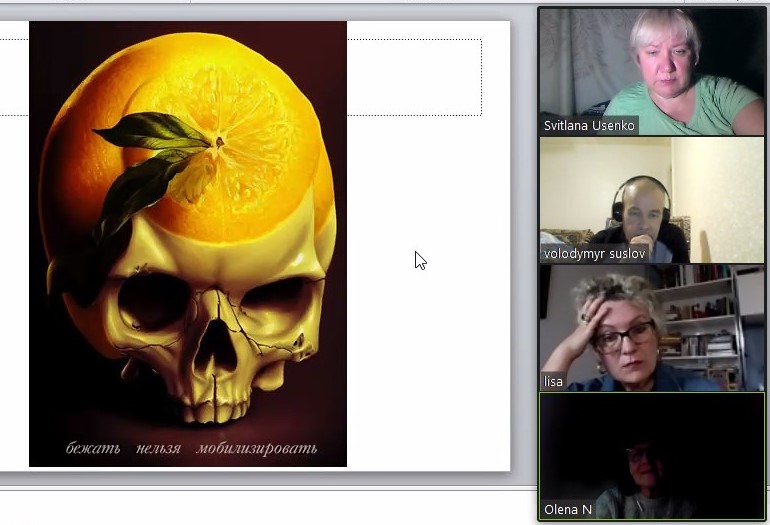
Task: Click the skull and orange picture on the slide
Action: coord(188,244)
